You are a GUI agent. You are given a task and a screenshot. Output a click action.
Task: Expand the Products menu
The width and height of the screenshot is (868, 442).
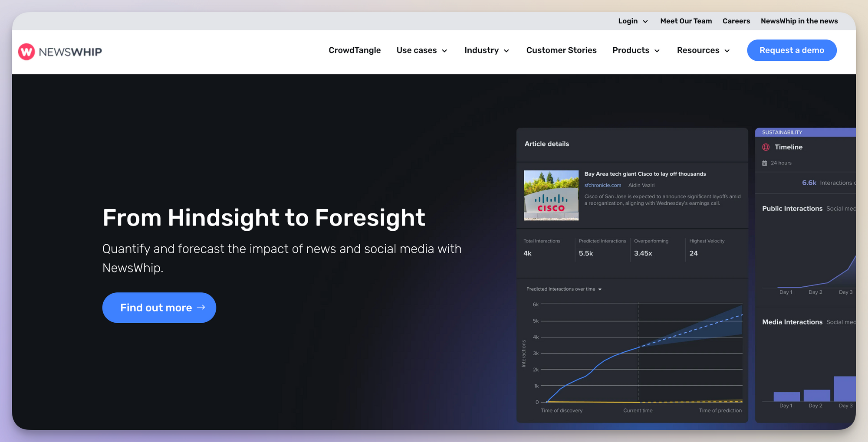coord(636,50)
